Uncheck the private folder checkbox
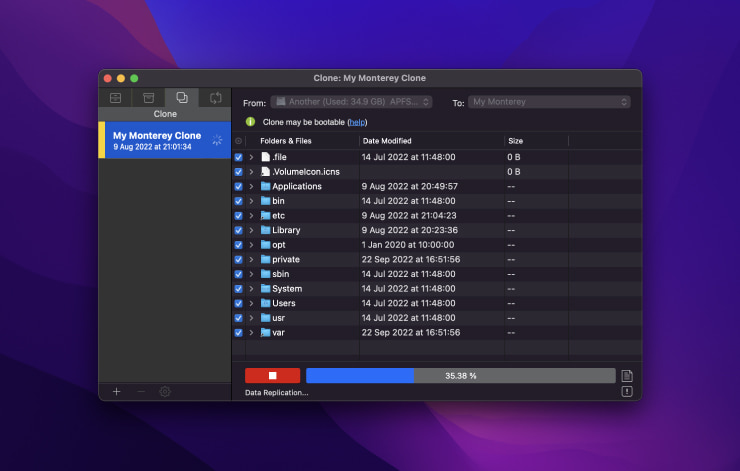This screenshot has height=471, width=740. 238,260
